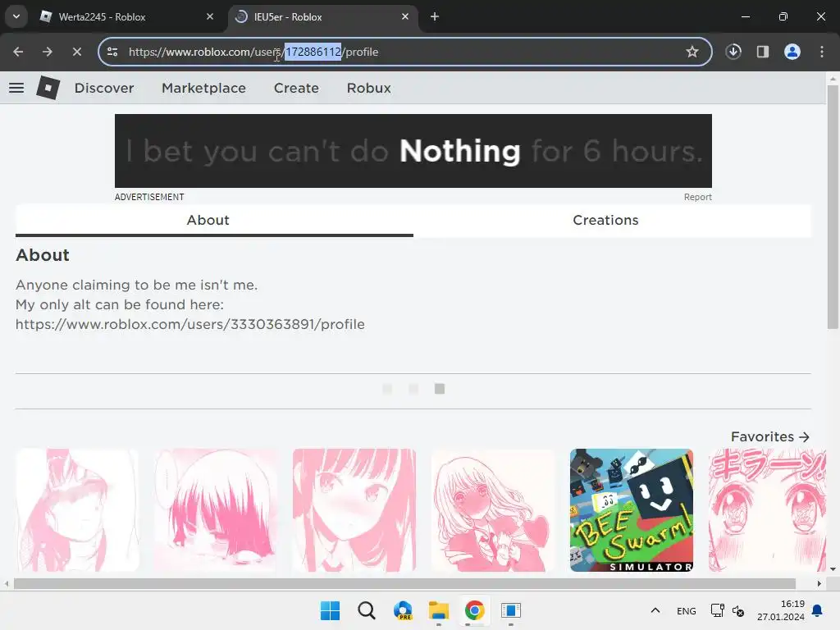
Task: Close the IEU5er - Roblox tab
Action: (x=405, y=16)
